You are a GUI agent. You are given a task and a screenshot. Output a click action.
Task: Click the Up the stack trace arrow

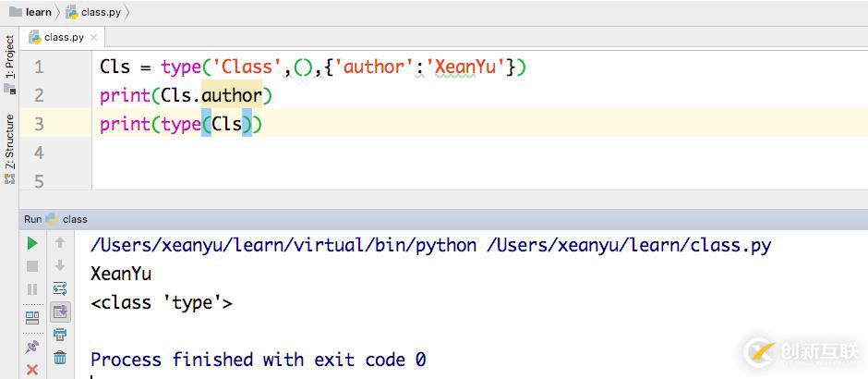click(x=60, y=243)
